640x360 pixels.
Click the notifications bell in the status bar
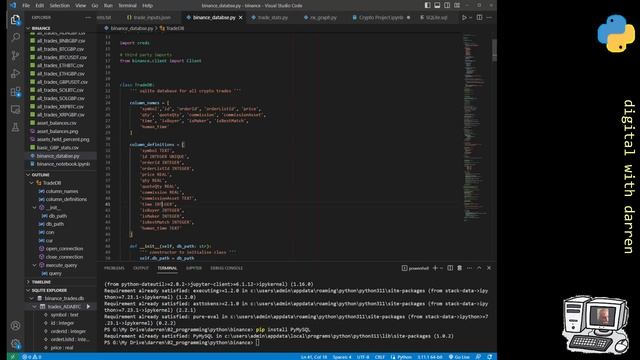(x=489, y=357)
